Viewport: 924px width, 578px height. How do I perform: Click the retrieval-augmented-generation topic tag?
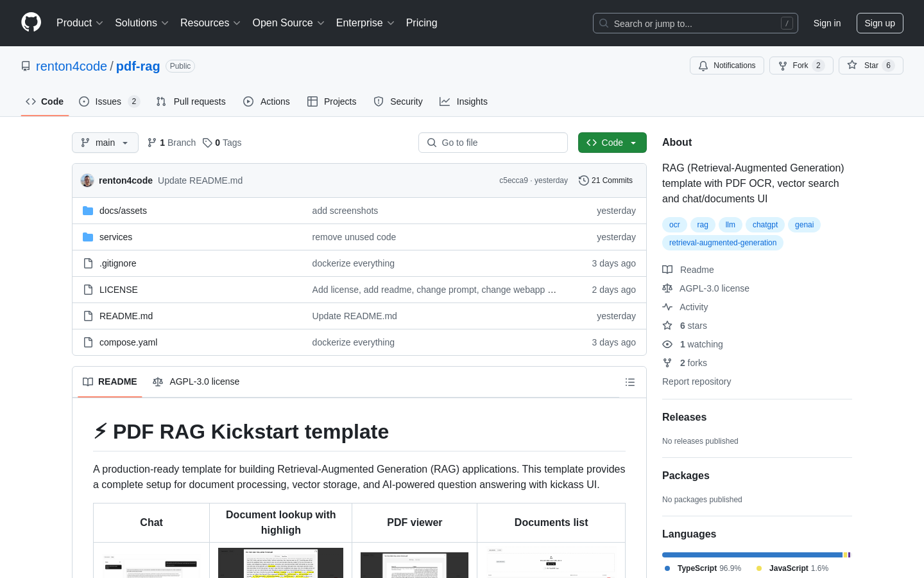pyautogui.click(x=723, y=243)
